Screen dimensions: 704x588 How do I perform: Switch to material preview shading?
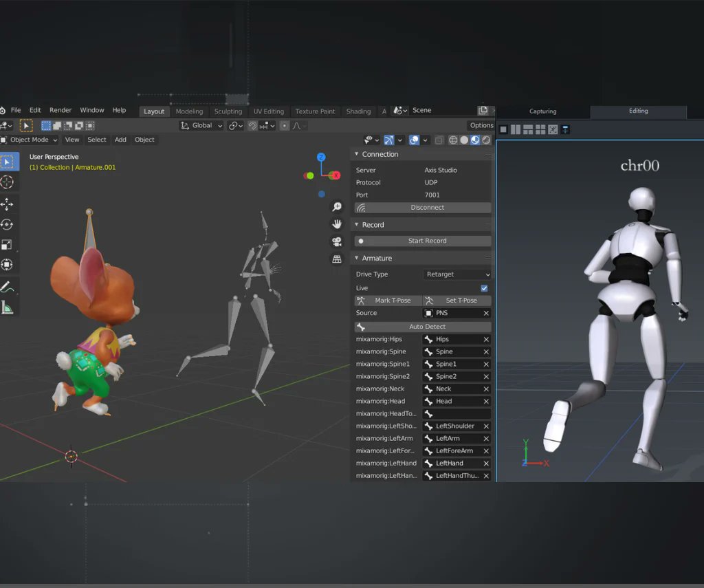click(x=475, y=140)
